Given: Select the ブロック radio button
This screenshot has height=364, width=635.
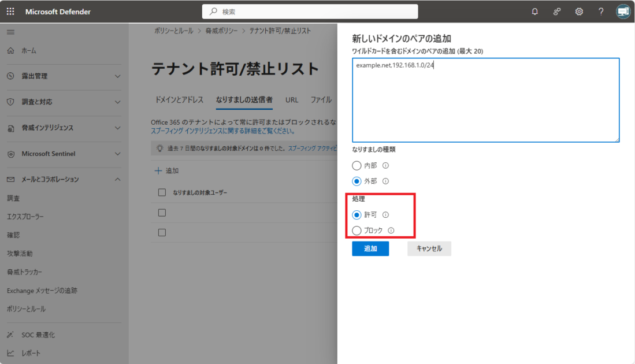Looking at the screenshot, I should click(x=357, y=231).
